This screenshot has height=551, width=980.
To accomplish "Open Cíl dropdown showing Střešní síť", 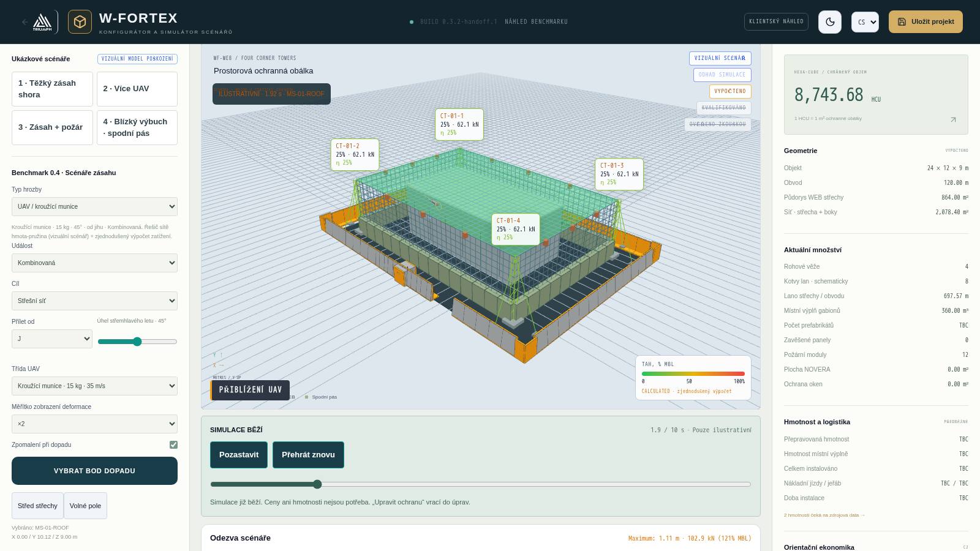I will (x=94, y=301).
